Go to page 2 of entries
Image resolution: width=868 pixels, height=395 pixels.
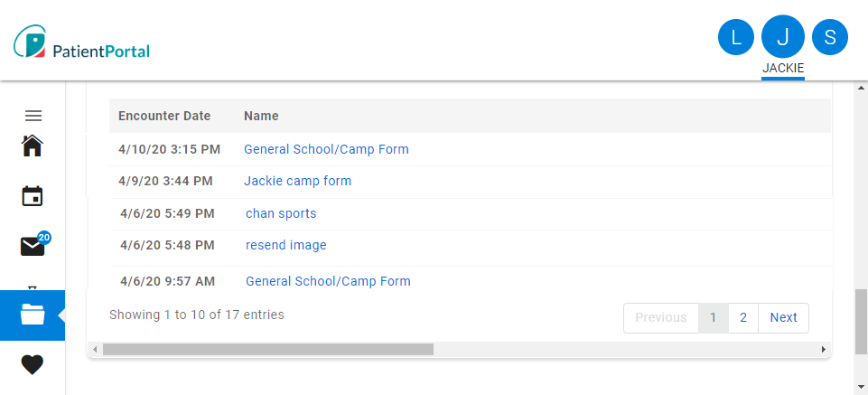[x=743, y=317]
